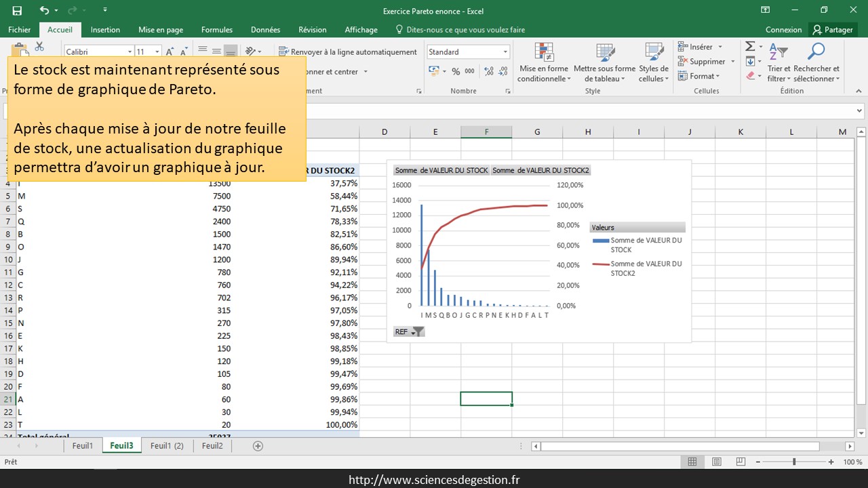Click the Undo arrow icon
Screen dimensions: 868x488
pos(43,10)
